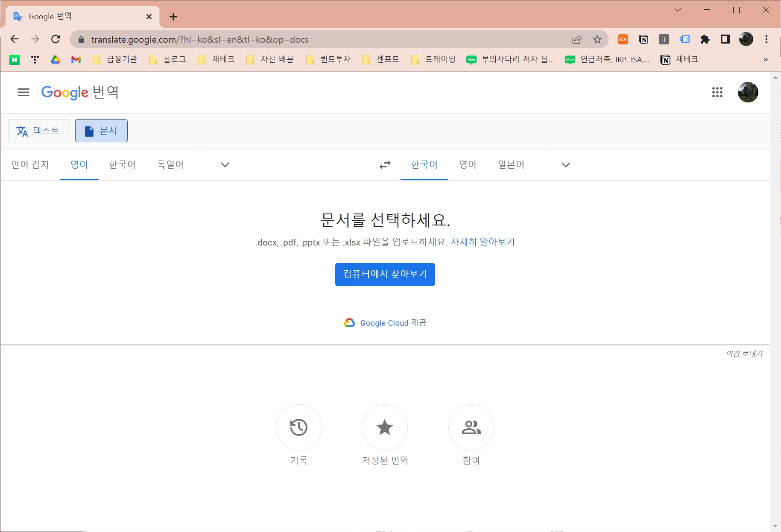Click the Chrome profile avatar in toolbar
Screen dimensions: 781x532
[746, 39]
